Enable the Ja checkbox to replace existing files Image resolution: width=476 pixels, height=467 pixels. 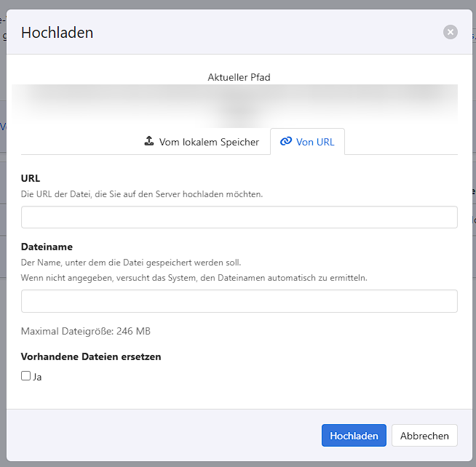tap(26, 376)
